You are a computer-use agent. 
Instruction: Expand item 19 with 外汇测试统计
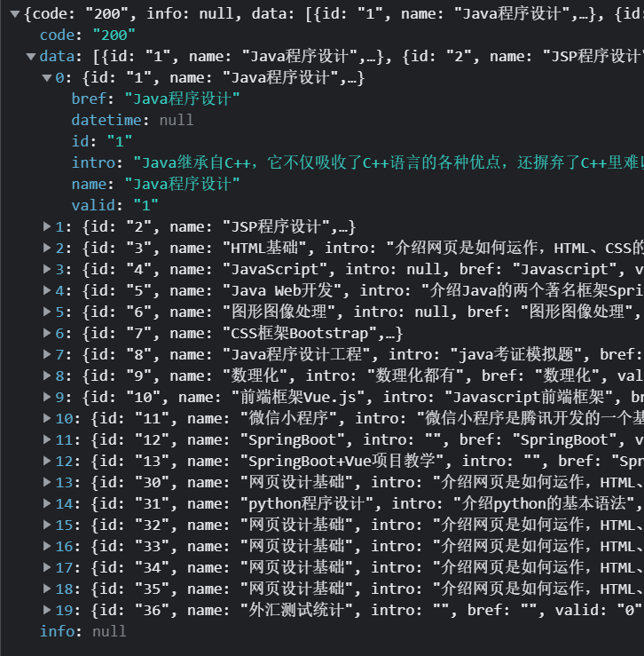[x=47, y=610]
